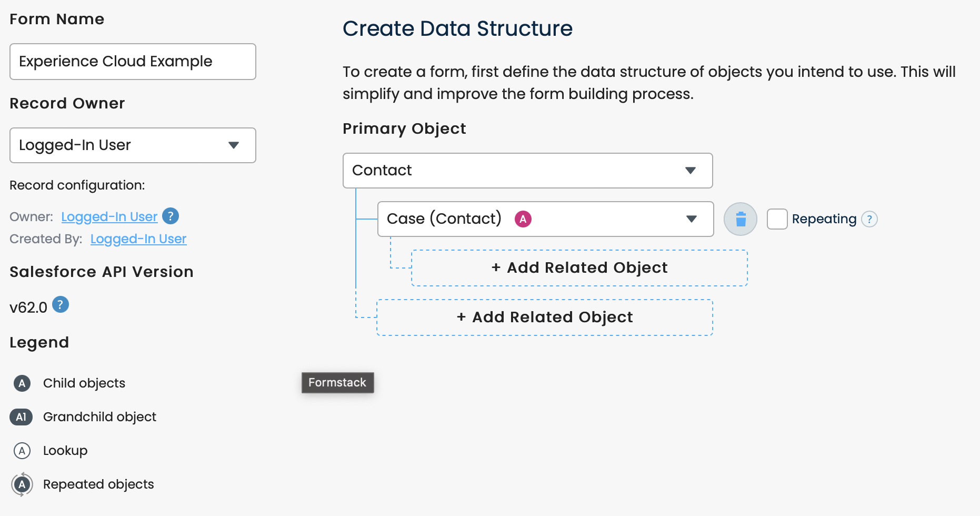
Task: Click the help icon next to Owner
Action: click(x=171, y=216)
